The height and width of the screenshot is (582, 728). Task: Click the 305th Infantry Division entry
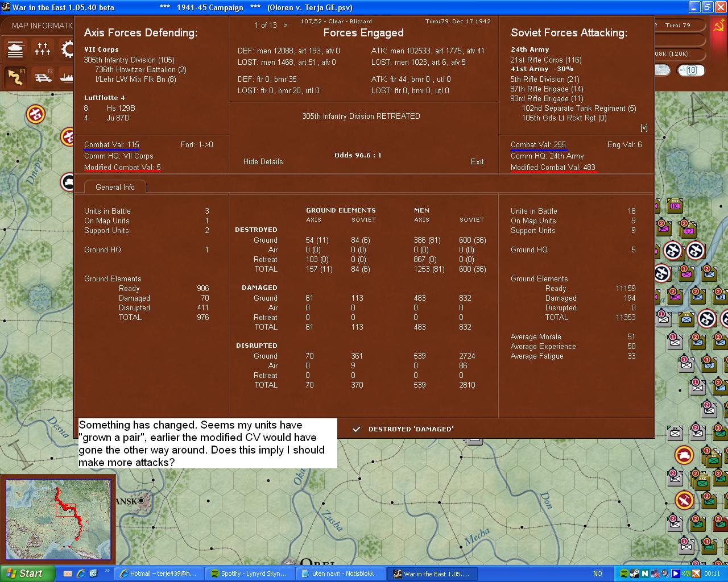click(x=129, y=60)
